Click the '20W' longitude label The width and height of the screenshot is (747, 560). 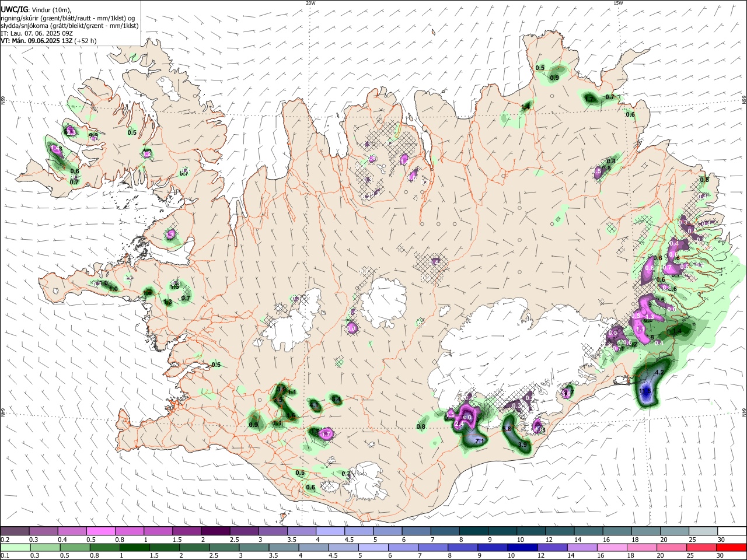pyautogui.click(x=310, y=3)
